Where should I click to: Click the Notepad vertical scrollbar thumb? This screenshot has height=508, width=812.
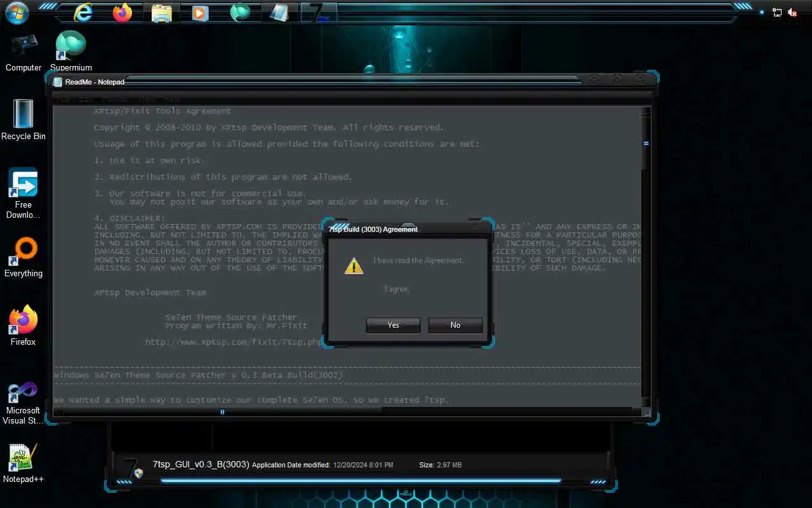pos(646,144)
